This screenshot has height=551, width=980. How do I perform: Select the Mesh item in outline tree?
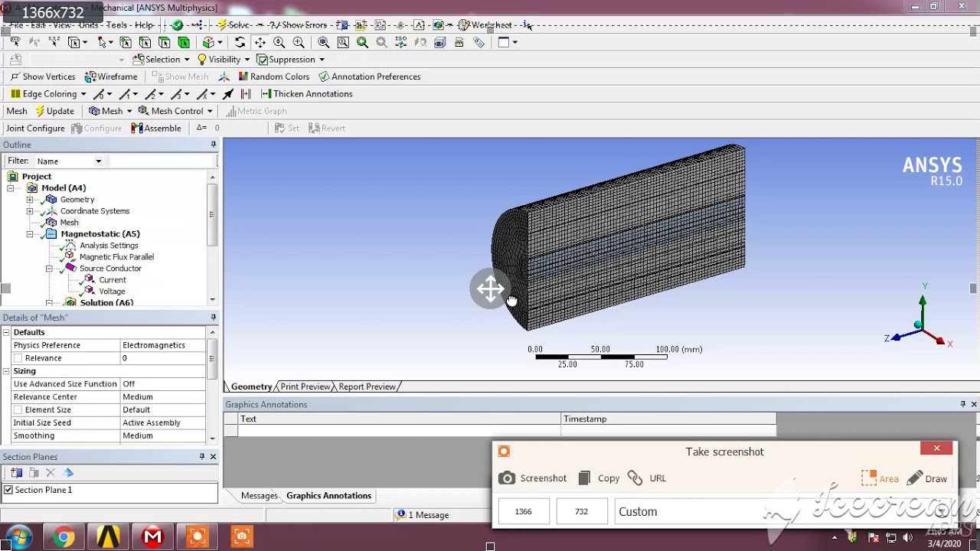[69, 223]
